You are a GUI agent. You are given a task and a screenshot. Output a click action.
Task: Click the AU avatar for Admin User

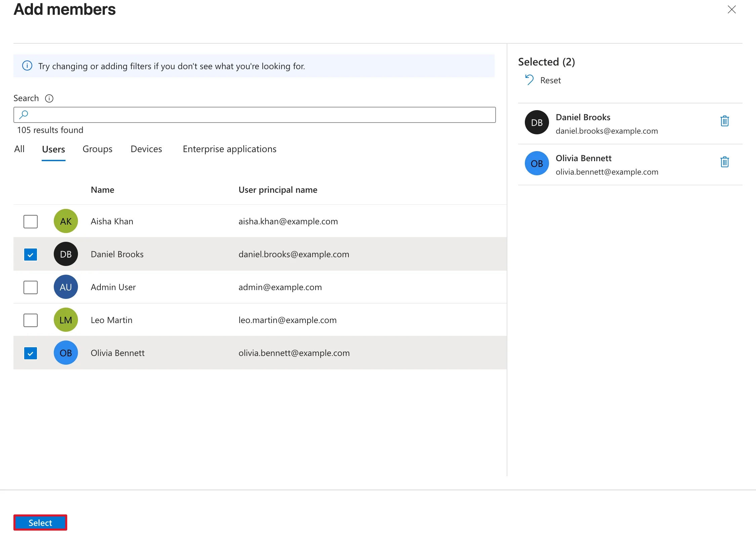click(66, 287)
